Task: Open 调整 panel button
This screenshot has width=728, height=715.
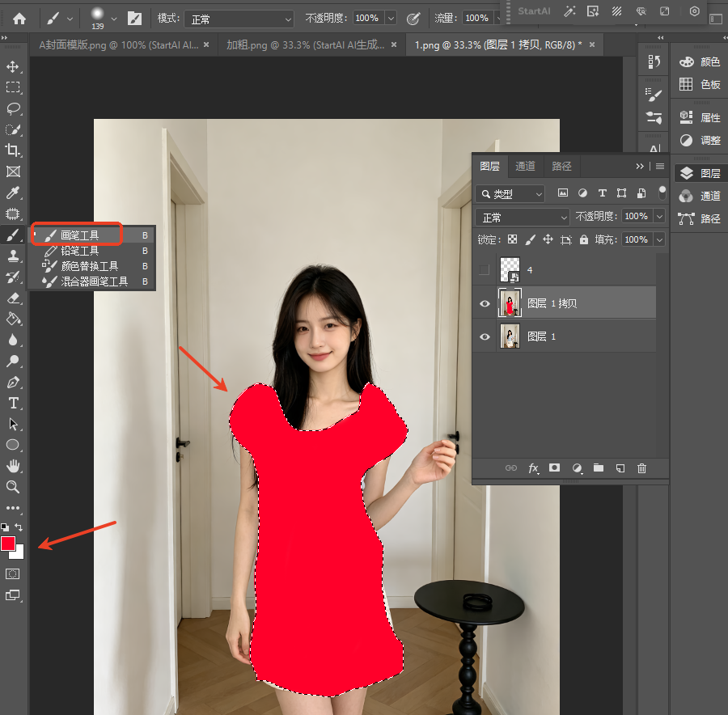Action: (x=700, y=140)
